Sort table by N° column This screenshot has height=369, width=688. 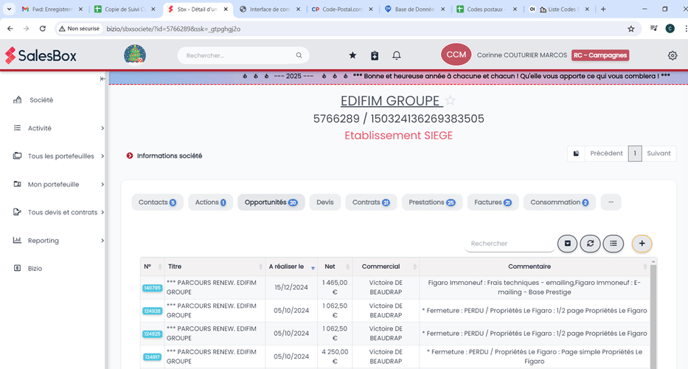coord(152,266)
